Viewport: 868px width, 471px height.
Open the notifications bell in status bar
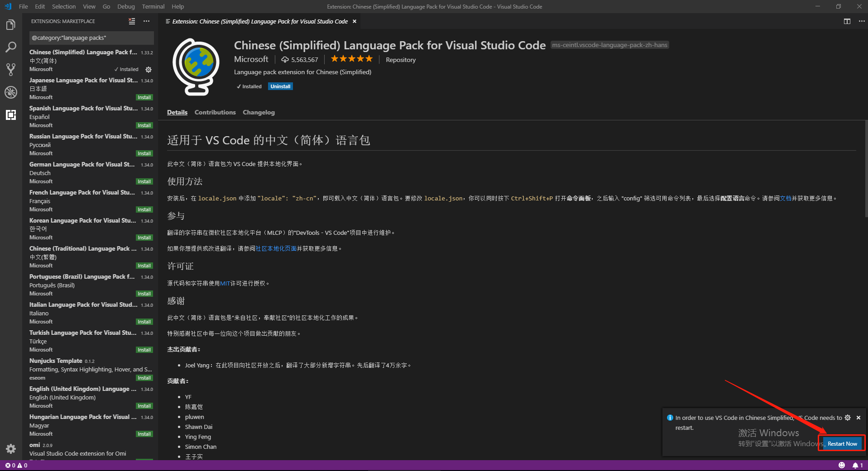point(858,465)
